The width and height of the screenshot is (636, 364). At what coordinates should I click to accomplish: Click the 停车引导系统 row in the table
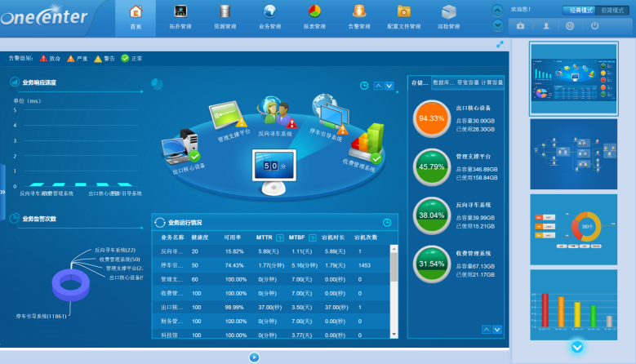pyautogui.click(x=269, y=265)
